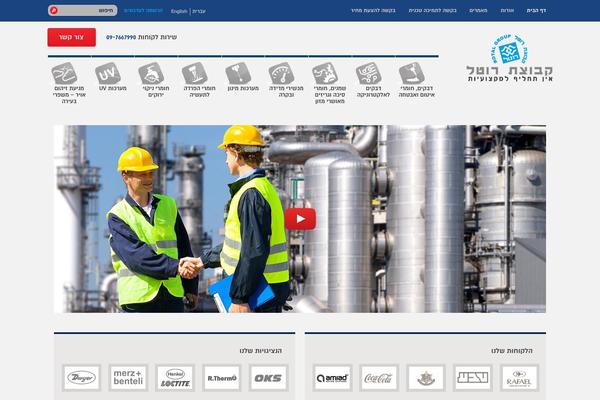Open the IDF emblem customer logo
Viewport: 600px width, 400px height.
coord(426,378)
